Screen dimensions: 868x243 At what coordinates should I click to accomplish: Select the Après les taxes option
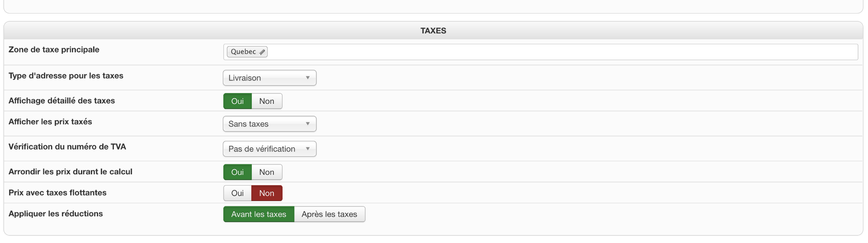[x=330, y=214]
